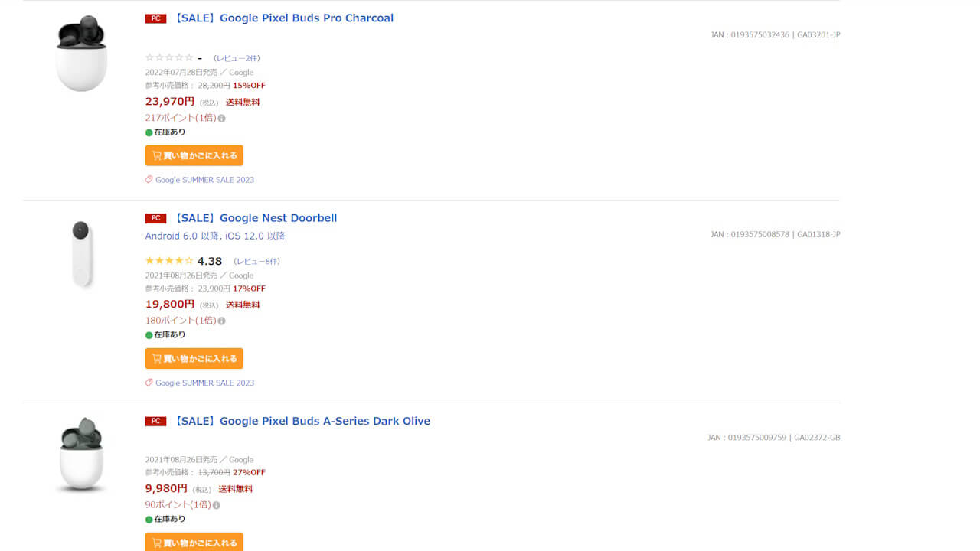Click the Pixel Buds Pro Charcoal product image
This screenshot has width=980, height=551.
click(81, 54)
